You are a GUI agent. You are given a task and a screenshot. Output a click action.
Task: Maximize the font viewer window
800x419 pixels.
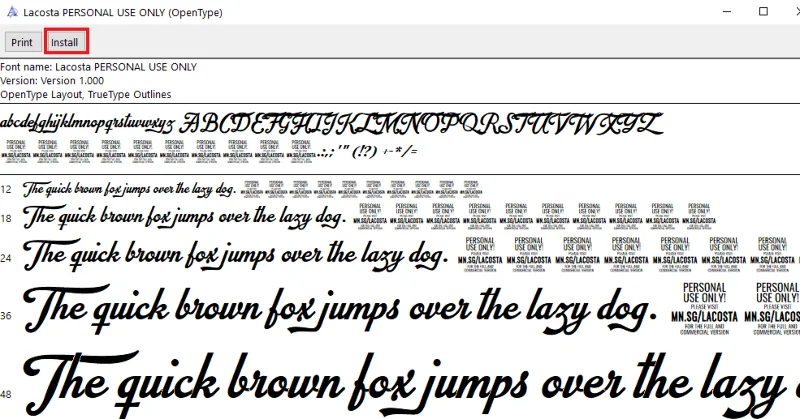click(x=763, y=11)
